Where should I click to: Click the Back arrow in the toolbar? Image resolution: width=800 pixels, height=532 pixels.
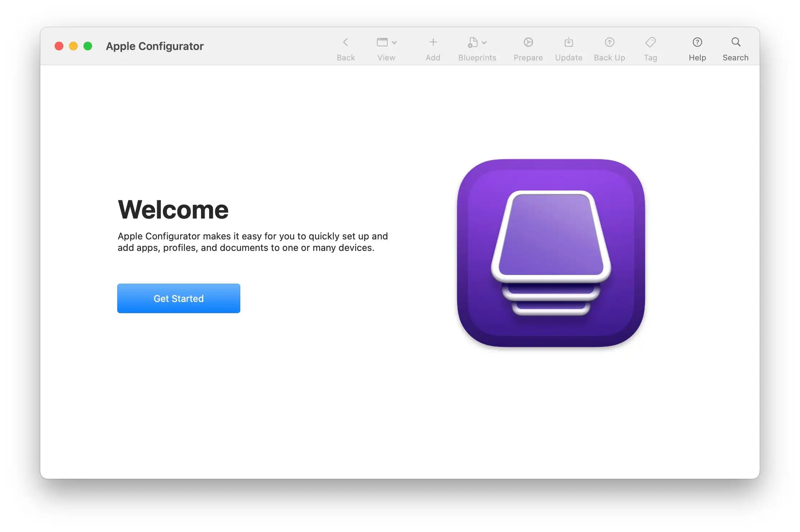[345, 42]
